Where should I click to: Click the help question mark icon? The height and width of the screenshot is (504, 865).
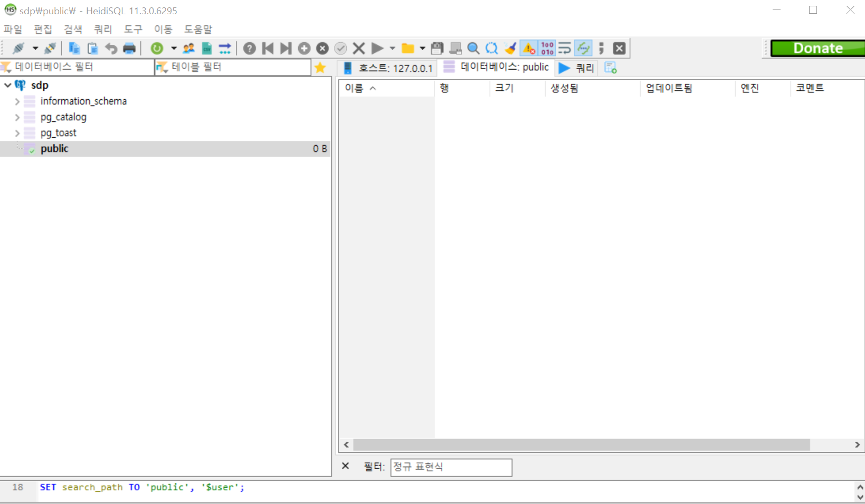pyautogui.click(x=250, y=49)
